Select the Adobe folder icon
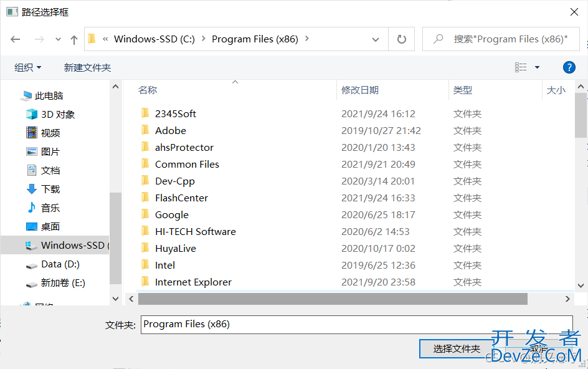 click(x=145, y=130)
